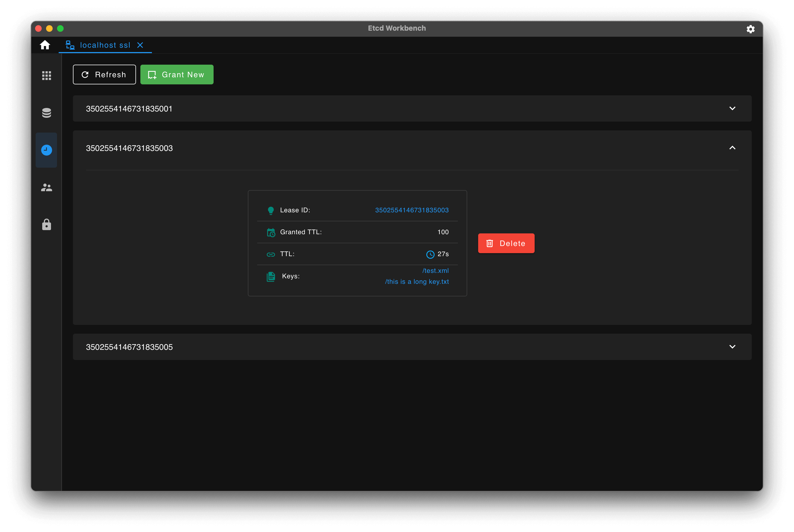Go to the home icon
Screen dimensions: 794x532
(45, 45)
